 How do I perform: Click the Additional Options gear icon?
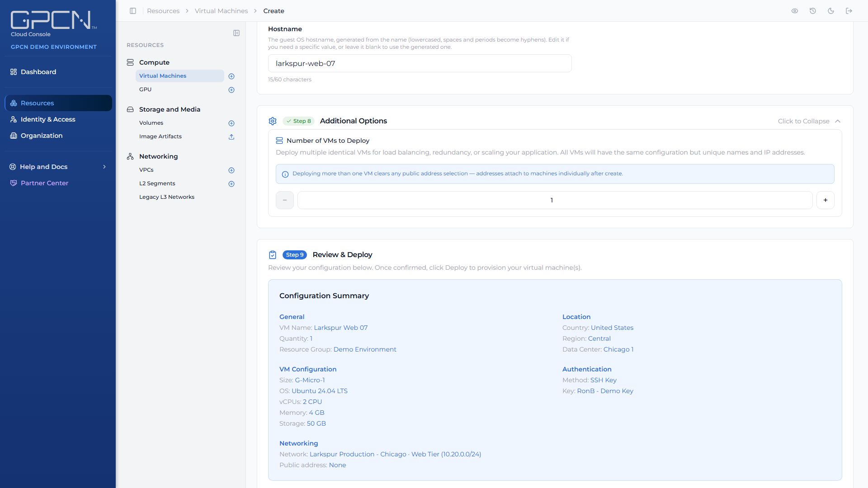[x=273, y=121]
